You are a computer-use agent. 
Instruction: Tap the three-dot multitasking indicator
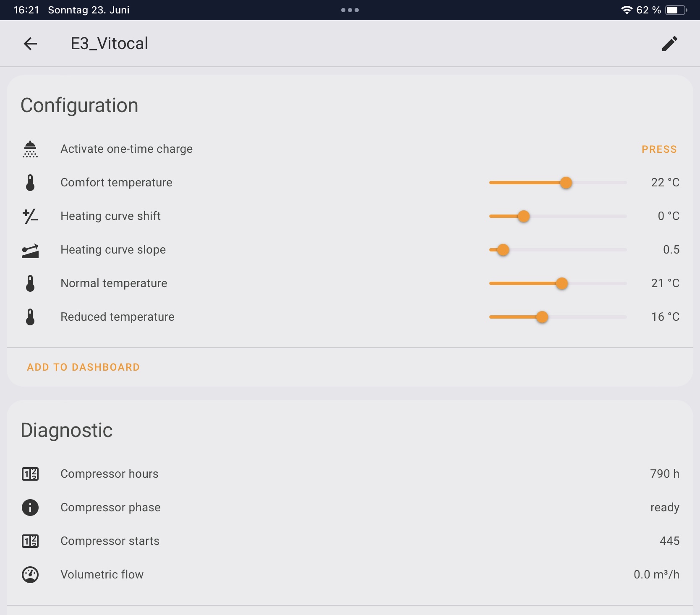click(x=350, y=10)
